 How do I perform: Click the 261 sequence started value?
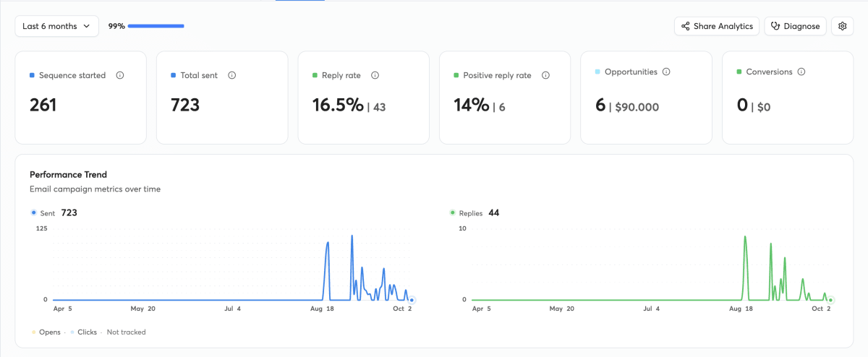click(43, 106)
